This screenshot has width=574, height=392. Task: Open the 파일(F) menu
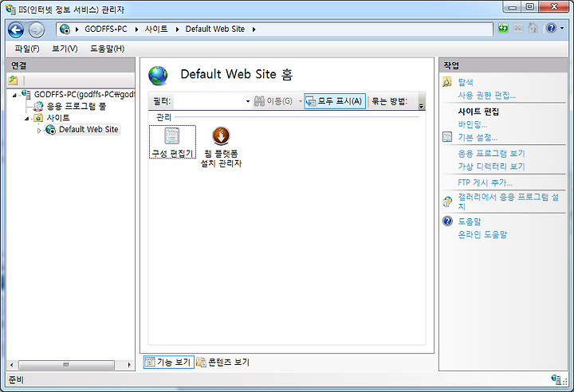(27, 49)
